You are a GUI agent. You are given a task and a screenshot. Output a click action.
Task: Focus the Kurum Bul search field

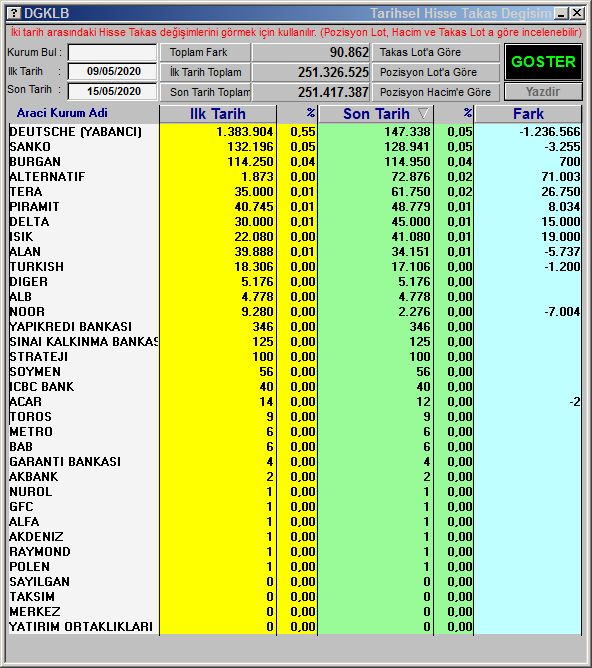pos(112,53)
